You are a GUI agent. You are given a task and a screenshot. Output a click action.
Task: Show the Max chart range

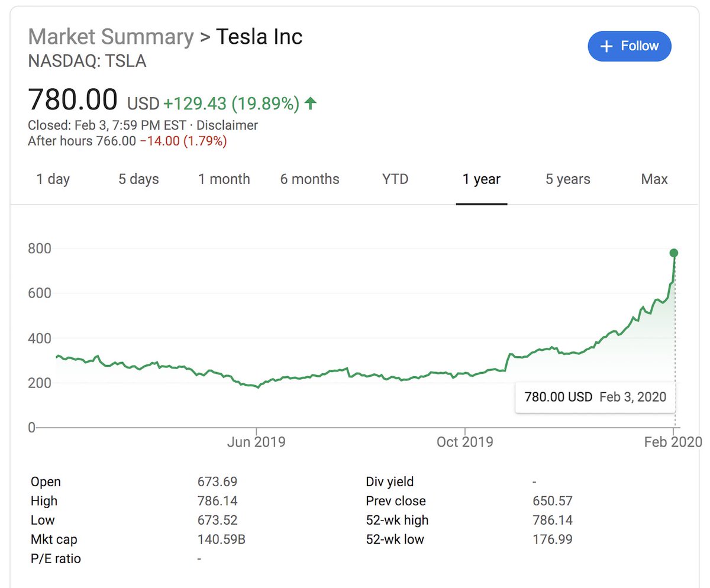coord(654,179)
